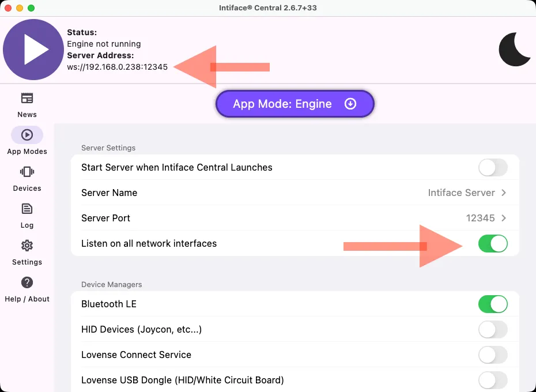
Task: Start the engine with the play button
Action: (x=33, y=50)
